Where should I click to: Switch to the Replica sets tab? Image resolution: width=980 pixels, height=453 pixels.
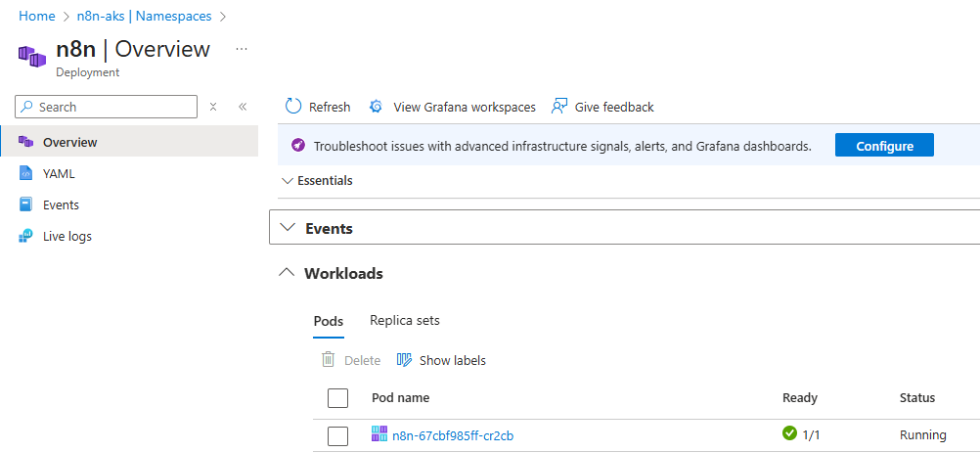pyautogui.click(x=404, y=321)
